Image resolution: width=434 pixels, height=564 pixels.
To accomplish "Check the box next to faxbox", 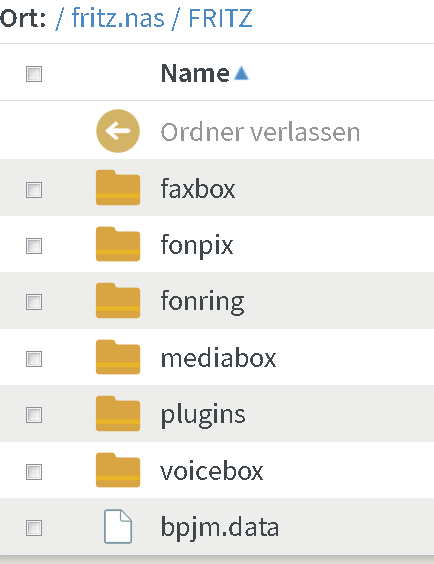I will click(34, 190).
